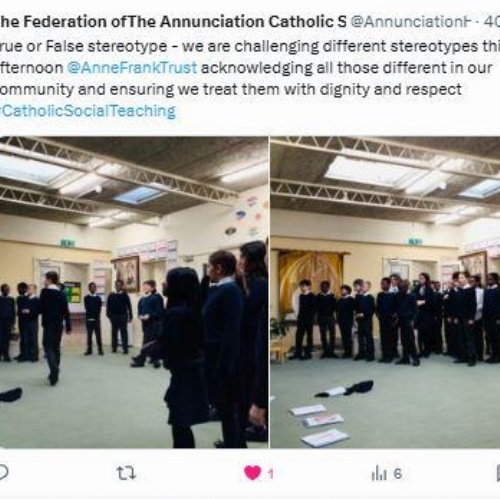Click the retweet icon

[126, 473]
